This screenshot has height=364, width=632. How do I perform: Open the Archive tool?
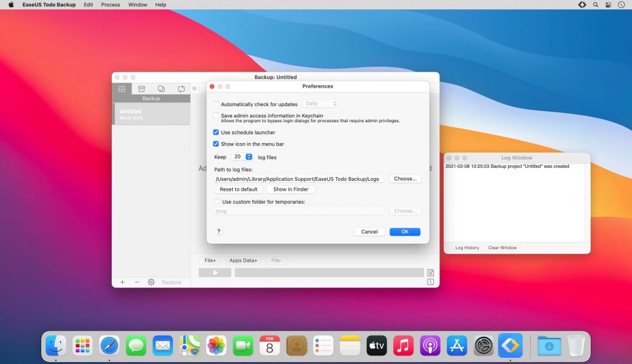(x=141, y=88)
